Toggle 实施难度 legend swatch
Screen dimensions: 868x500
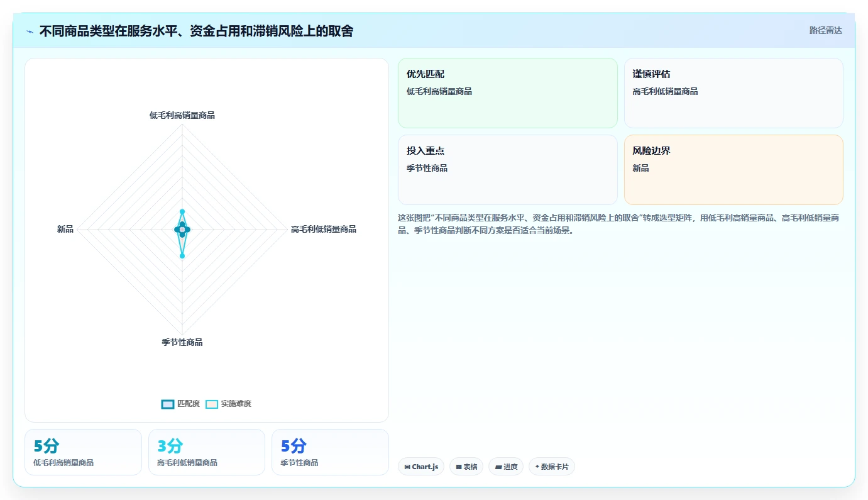(x=212, y=404)
